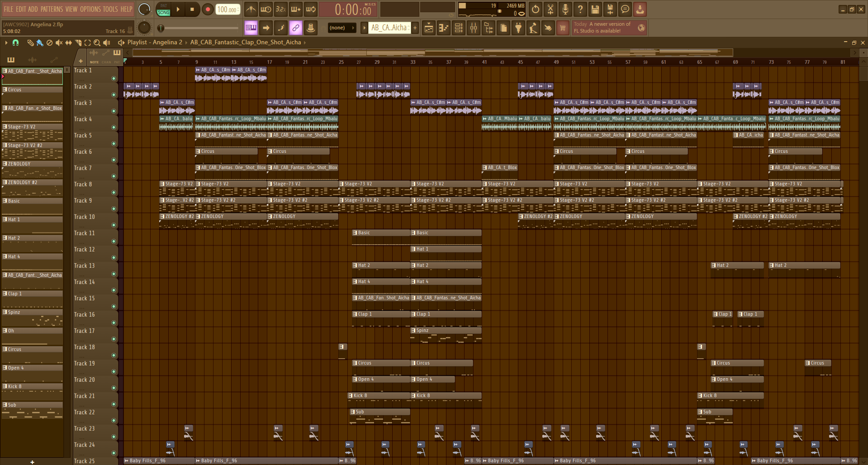Mute Track 5 with its green LED
Image resolution: width=868 pixels, height=465 pixels.
114,144
